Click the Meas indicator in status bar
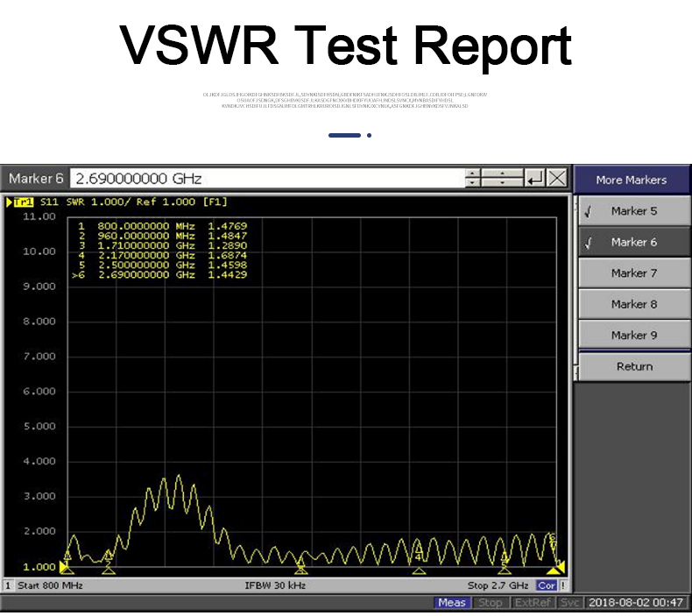 point(452,603)
